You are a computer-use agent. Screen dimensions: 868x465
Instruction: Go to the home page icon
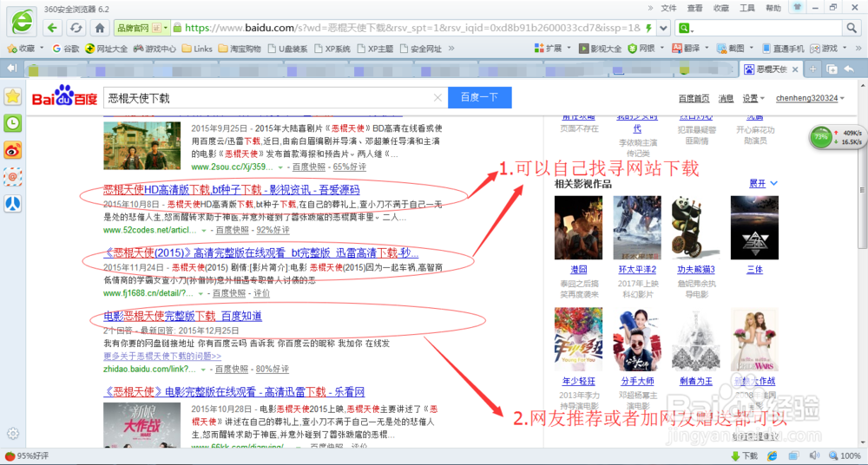[100, 27]
